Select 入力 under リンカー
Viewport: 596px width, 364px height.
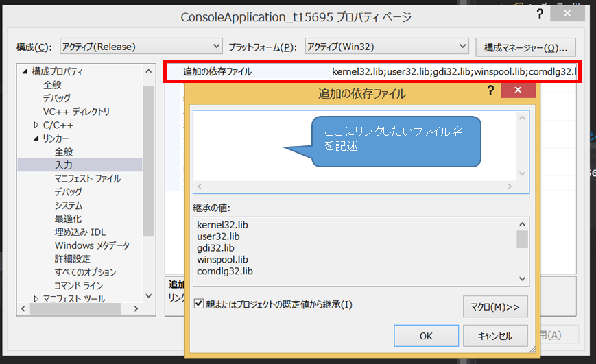pos(64,165)
